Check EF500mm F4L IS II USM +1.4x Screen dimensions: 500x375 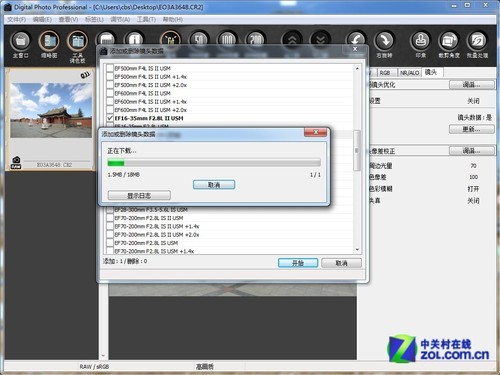coord(110,77)
